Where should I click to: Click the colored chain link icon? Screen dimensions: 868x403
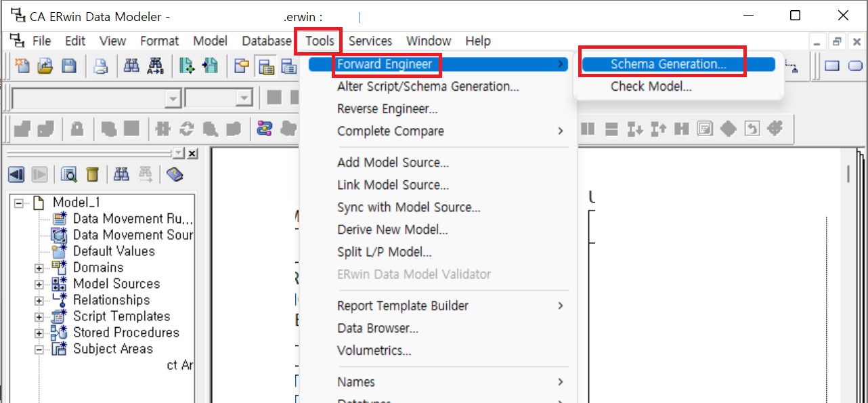coord(265,128)
